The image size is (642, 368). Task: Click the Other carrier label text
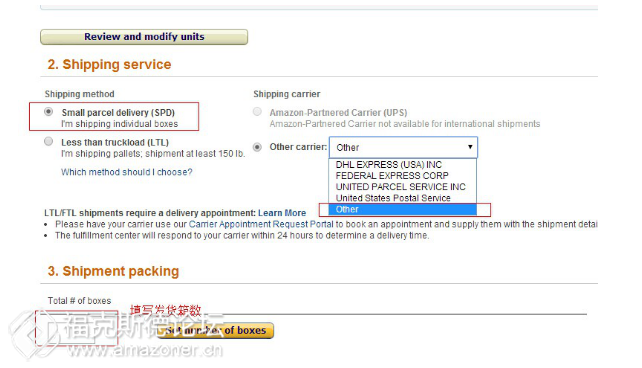pos(298,147)
